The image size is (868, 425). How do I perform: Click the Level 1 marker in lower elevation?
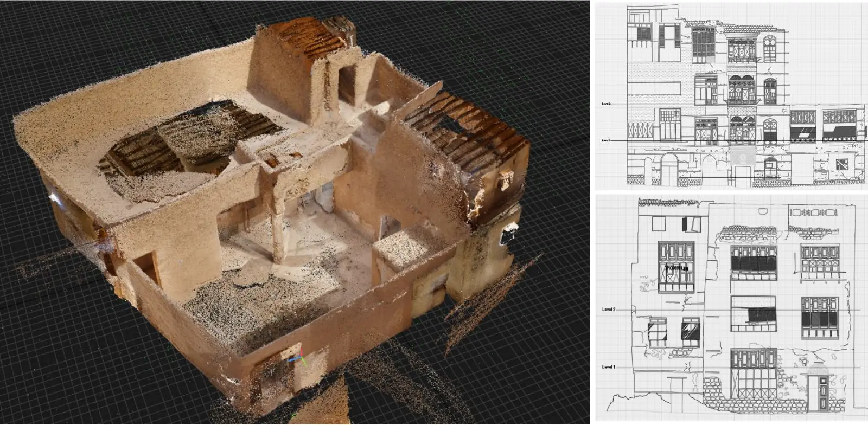click(x=609, y=367)
